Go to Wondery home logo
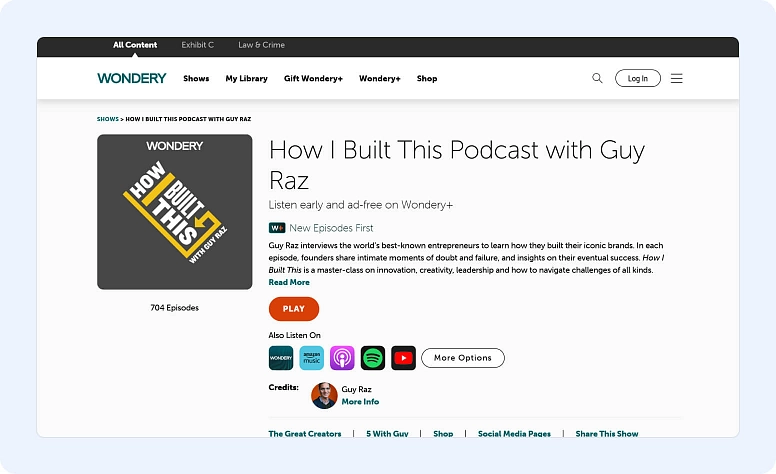Viewport: 776px width, 474px height. tap(132, 78)
